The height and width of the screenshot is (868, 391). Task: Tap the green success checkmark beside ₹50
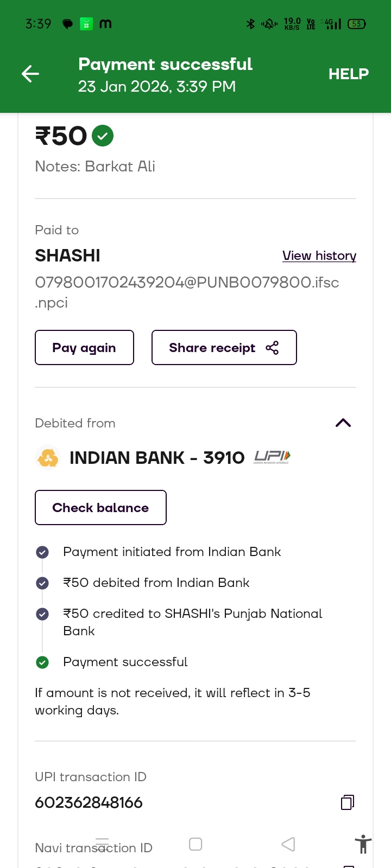103,136
